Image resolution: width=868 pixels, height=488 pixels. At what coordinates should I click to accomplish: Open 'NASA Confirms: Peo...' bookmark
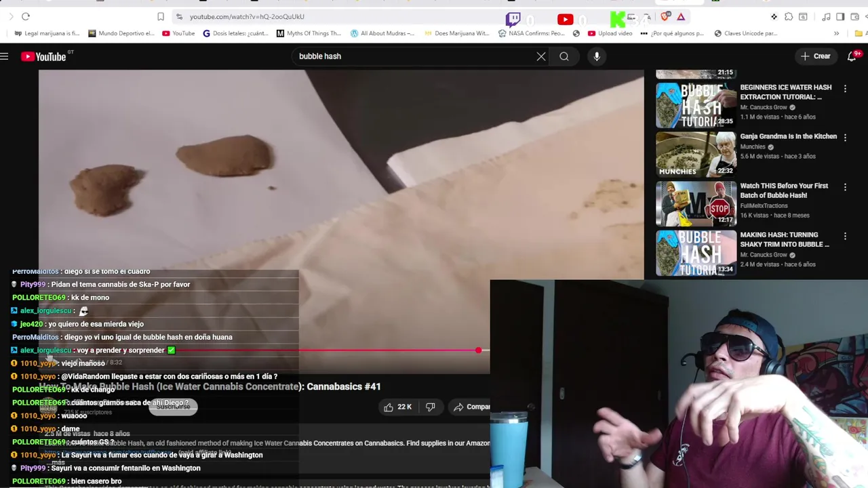coord(531,33)
